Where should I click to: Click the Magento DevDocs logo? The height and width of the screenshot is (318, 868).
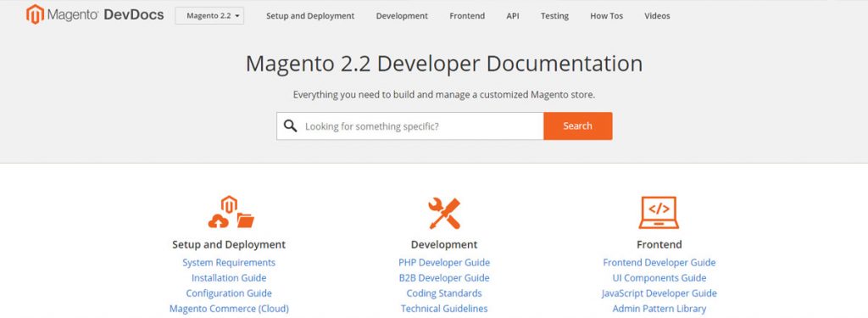pos(95,15)
